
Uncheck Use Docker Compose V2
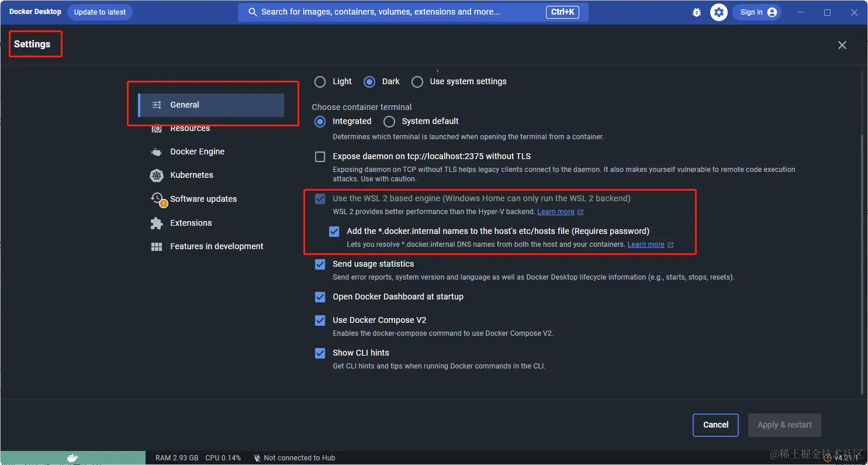(x=320, y=321)
